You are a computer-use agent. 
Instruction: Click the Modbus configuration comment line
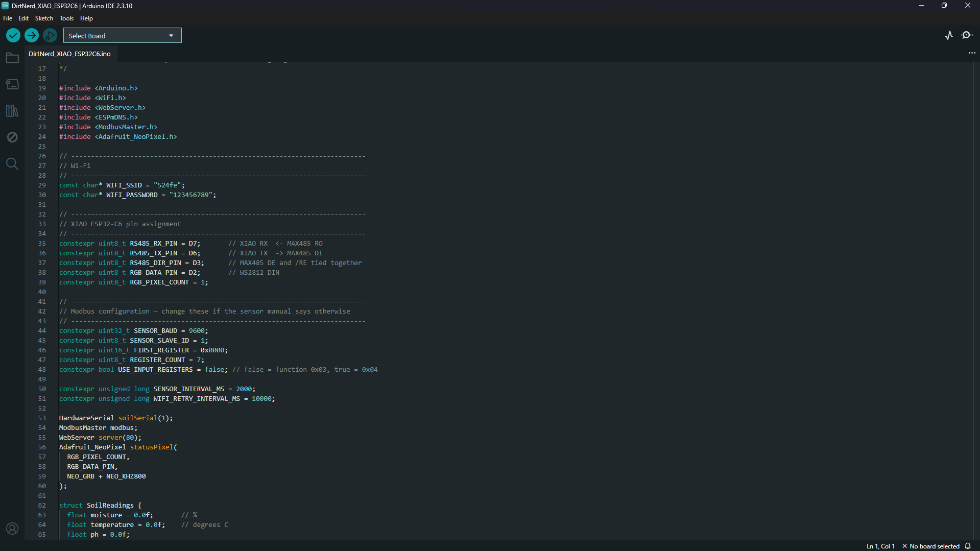click(x=205, y=312)
